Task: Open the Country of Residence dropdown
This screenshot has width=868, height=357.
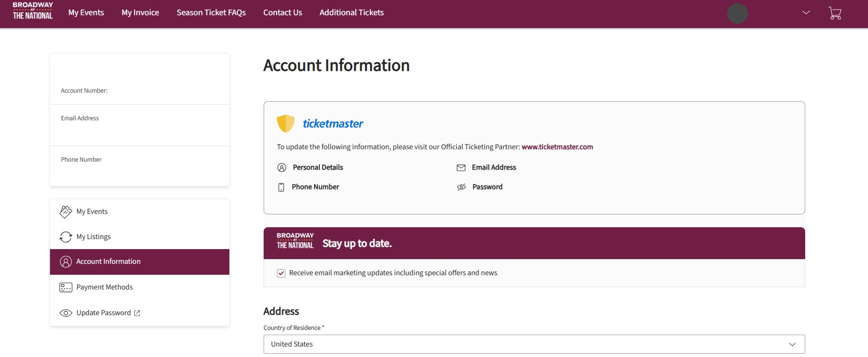Action: [534, 344]
